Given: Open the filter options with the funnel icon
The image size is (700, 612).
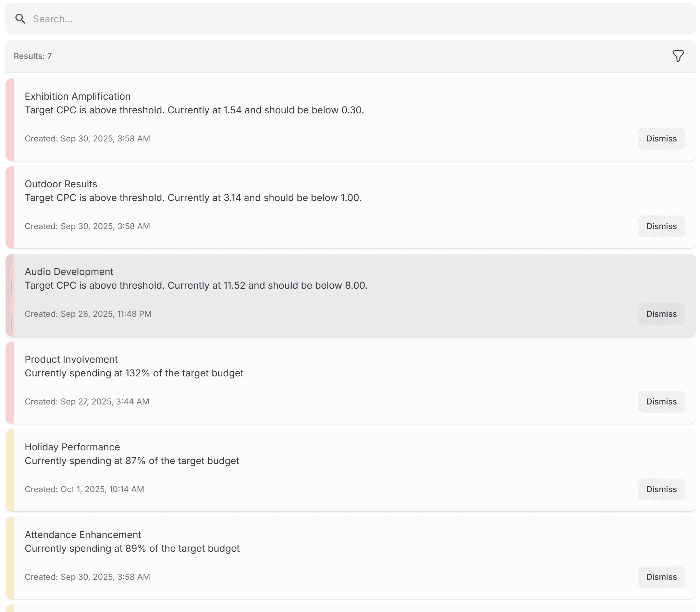Looking at the screenshot, I should tap(678, 56).
